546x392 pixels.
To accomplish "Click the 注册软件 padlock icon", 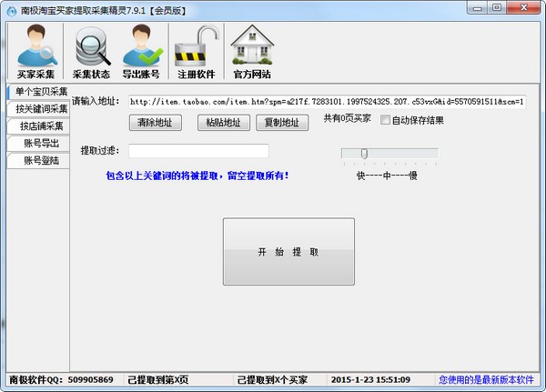I will [x=196, y=51].
